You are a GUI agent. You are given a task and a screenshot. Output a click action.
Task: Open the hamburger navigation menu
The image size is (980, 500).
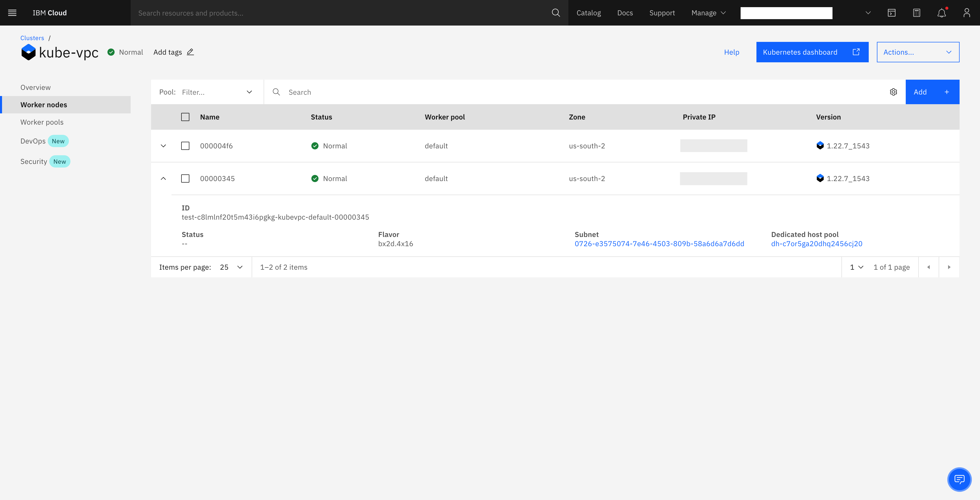point(12,13)
